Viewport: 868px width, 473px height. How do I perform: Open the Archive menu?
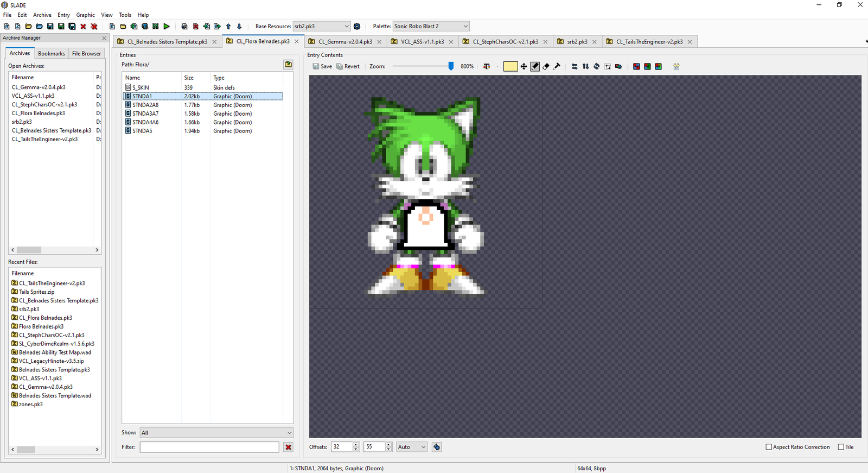point(42,15)
